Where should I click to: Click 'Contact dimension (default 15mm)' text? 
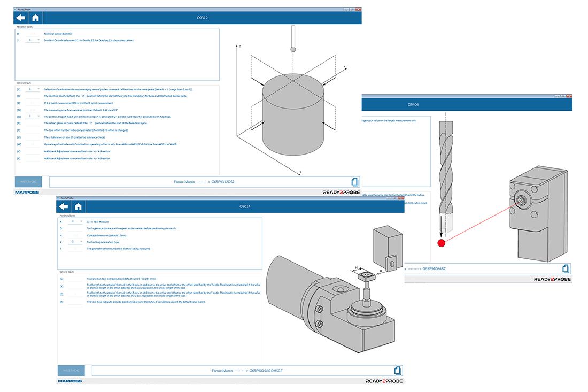tap(106, 236)
